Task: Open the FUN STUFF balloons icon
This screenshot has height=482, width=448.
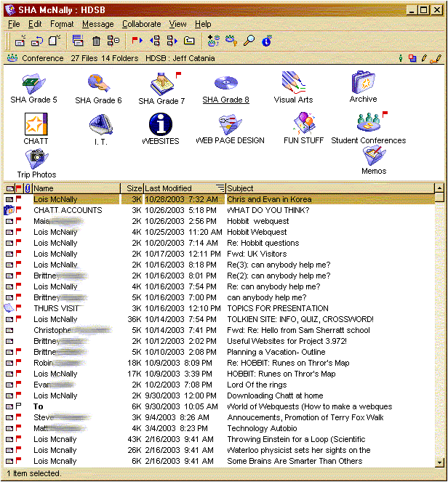Action: (303, 124)
